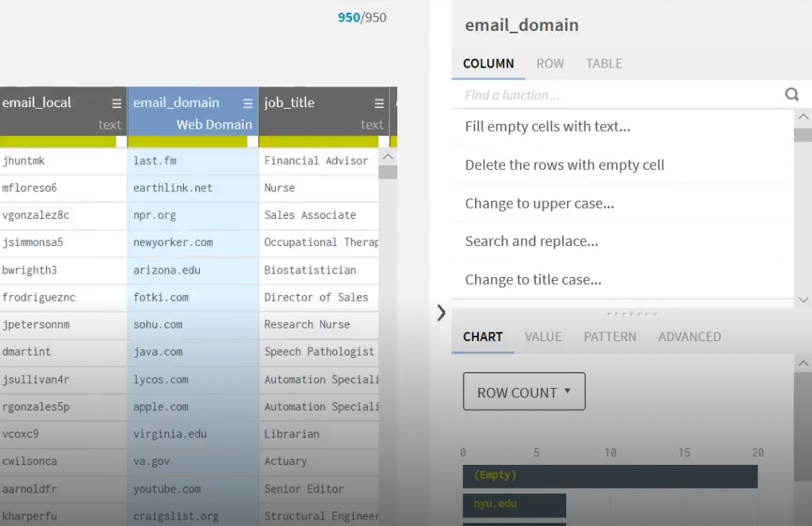Click cell va.gov
Viewport: 812px width, 526px height.
[193, 461]
